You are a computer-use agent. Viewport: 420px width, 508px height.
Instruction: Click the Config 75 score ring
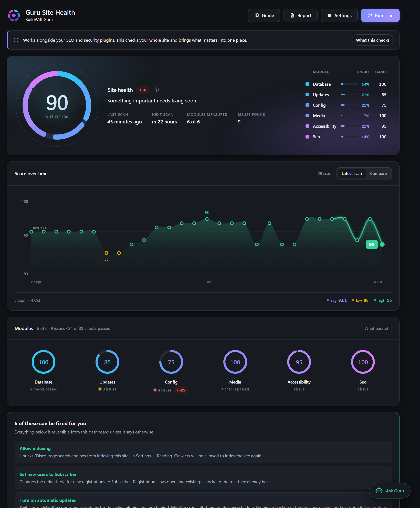click(x=171, y=362)
